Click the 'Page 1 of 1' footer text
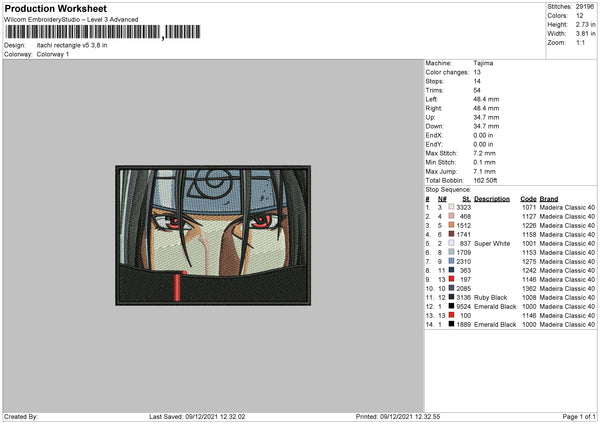Image resolution: width=600 pixels, height=424 pixels. pyautogui.click(x=579, y=416)
